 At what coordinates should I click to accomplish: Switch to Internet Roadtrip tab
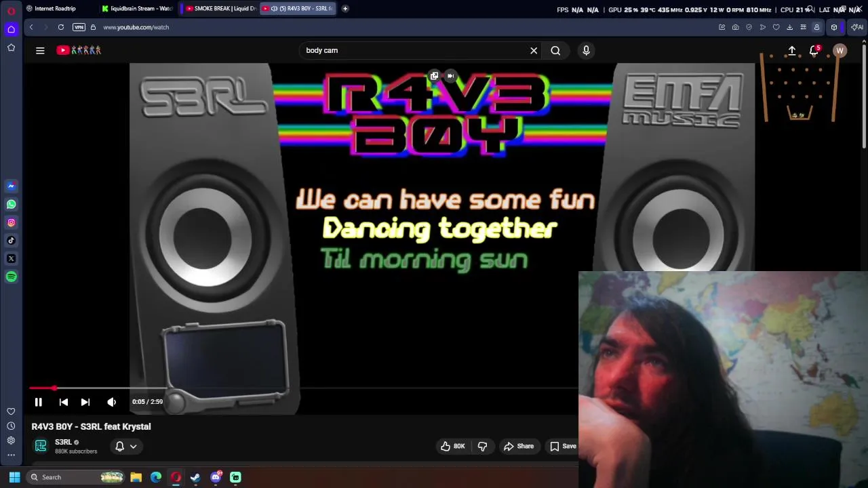tap(55, 9)
